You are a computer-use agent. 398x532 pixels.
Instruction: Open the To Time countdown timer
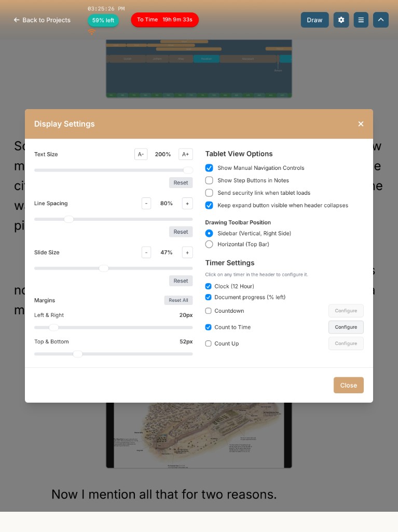pos(165,20)
